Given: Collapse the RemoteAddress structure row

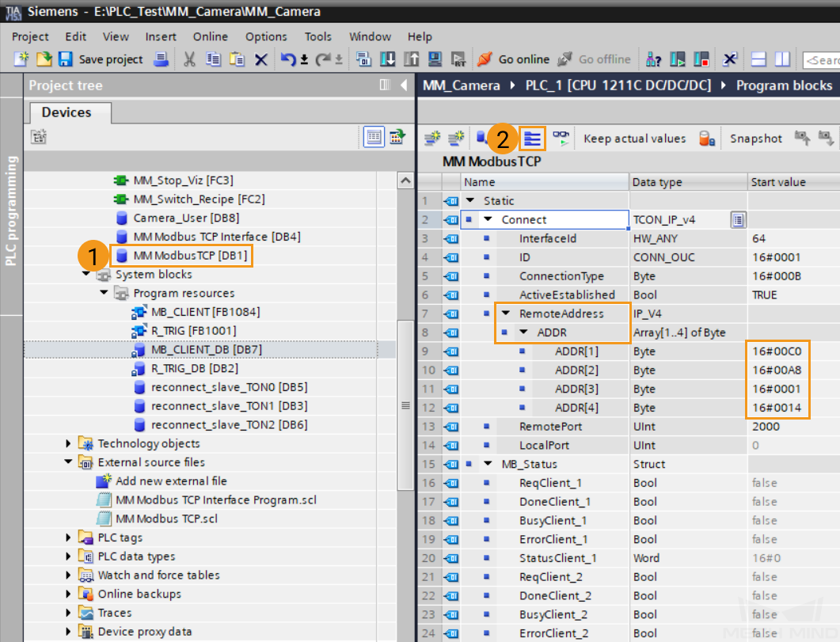Looking at the screenshot, I should [505, 313].
